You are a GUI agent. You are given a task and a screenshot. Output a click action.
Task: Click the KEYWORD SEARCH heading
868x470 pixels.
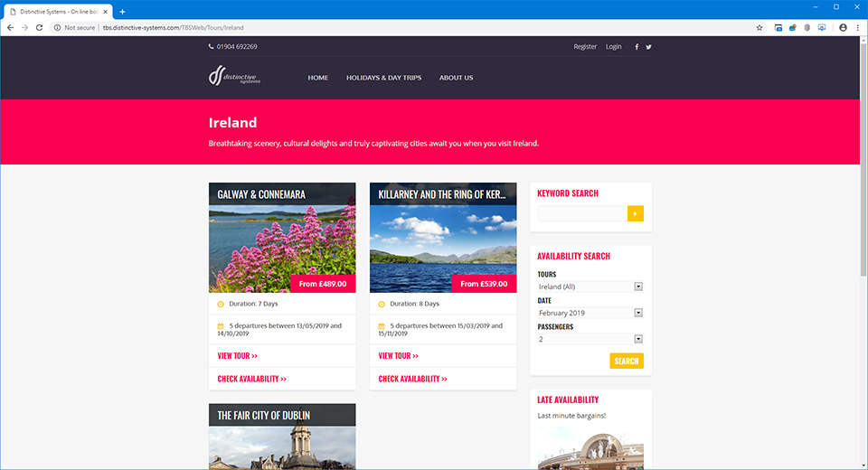pyautogui.click(x=568, y=193)
